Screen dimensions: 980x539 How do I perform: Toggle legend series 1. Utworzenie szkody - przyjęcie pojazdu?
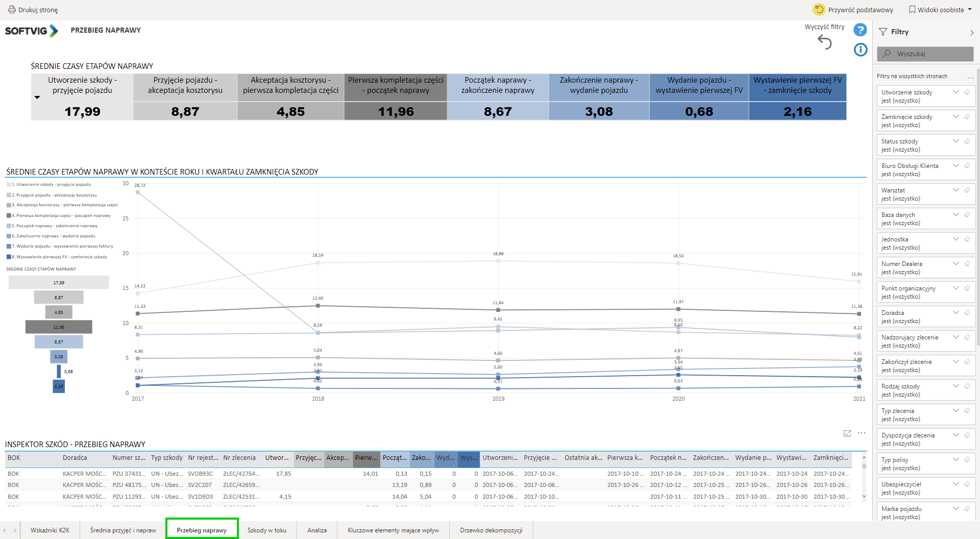[51, 185]
